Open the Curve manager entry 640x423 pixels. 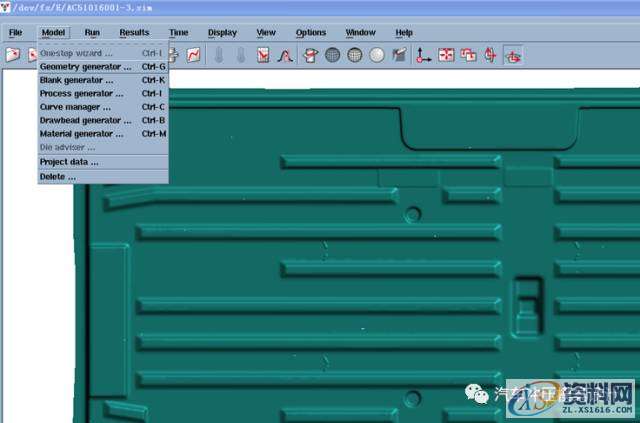click(x=75, y=106)
